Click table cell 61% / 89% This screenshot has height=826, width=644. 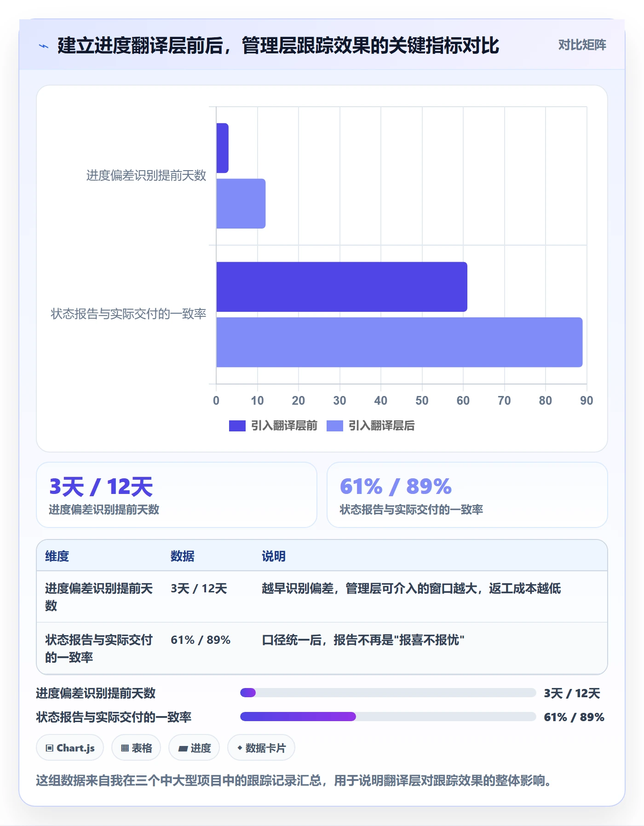pos(201,640)
